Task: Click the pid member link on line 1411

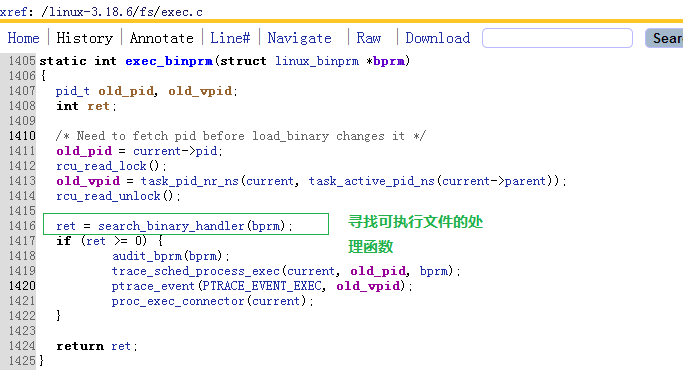Action: tap(206, 151)
